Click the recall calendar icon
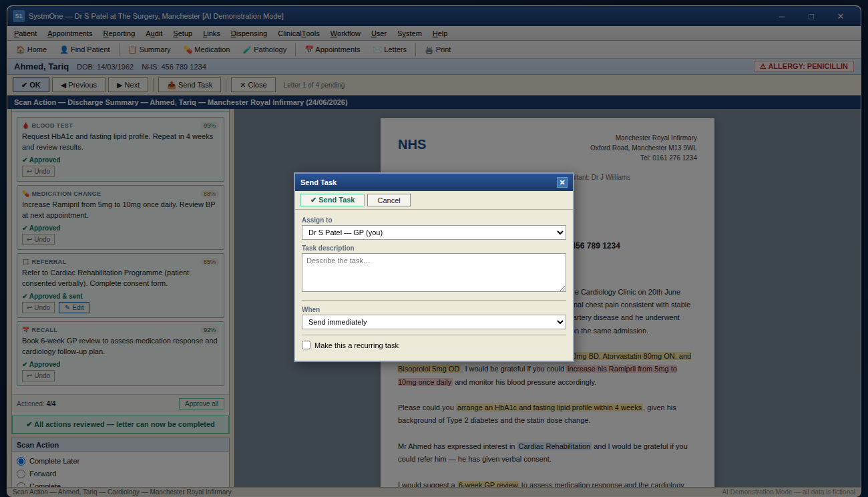 click(x=26, y=330)
